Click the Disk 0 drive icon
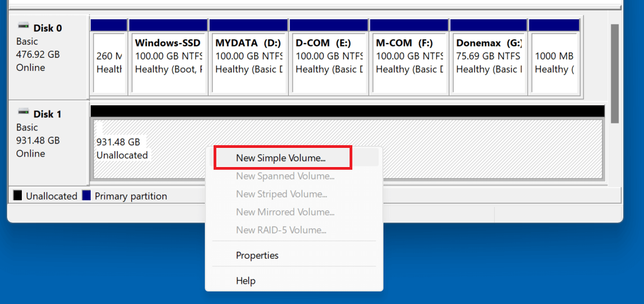Screen dimensions: 644x304 click(x=23, y=26)
